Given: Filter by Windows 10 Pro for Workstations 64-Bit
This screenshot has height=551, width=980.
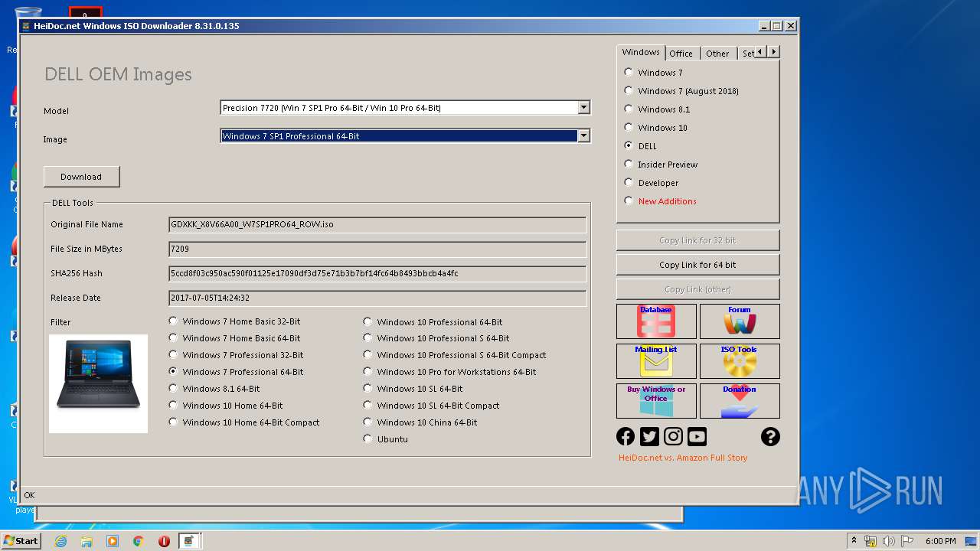Looking at the screenshot, I should click(367, 371).
